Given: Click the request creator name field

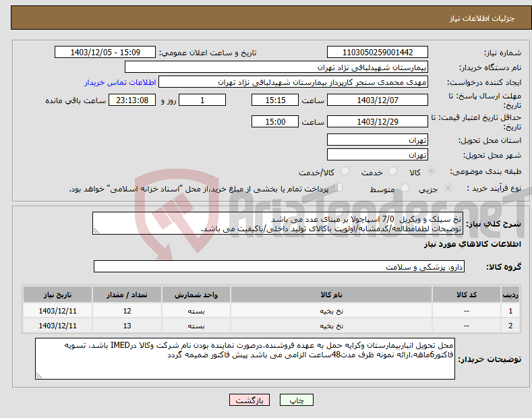Looking at the screenshot, I should point(293,82).
